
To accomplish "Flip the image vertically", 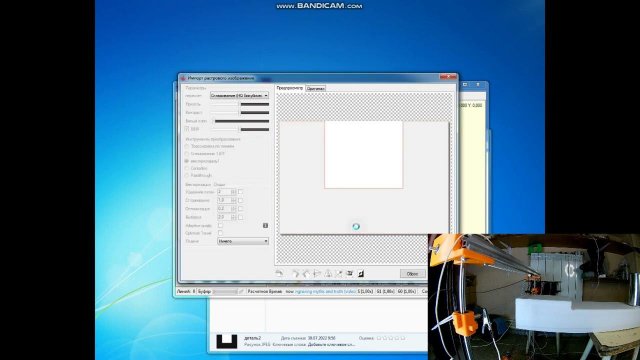I will [x=328, y=273].
